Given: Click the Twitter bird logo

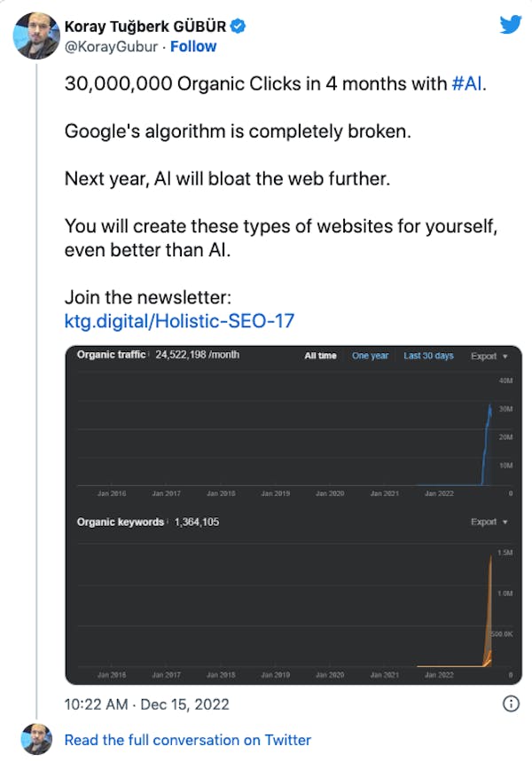Looking at the screenshot, I should pos(510,24).
